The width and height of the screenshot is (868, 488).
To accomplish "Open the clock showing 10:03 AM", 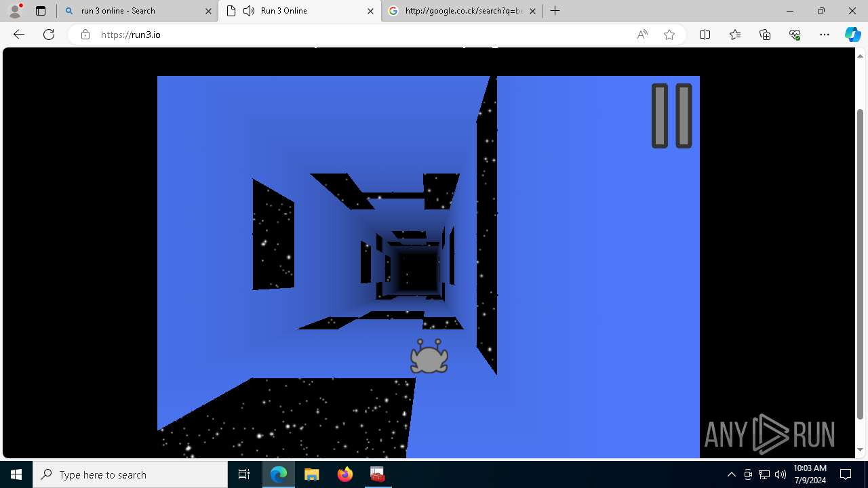I will coord(810,474).
